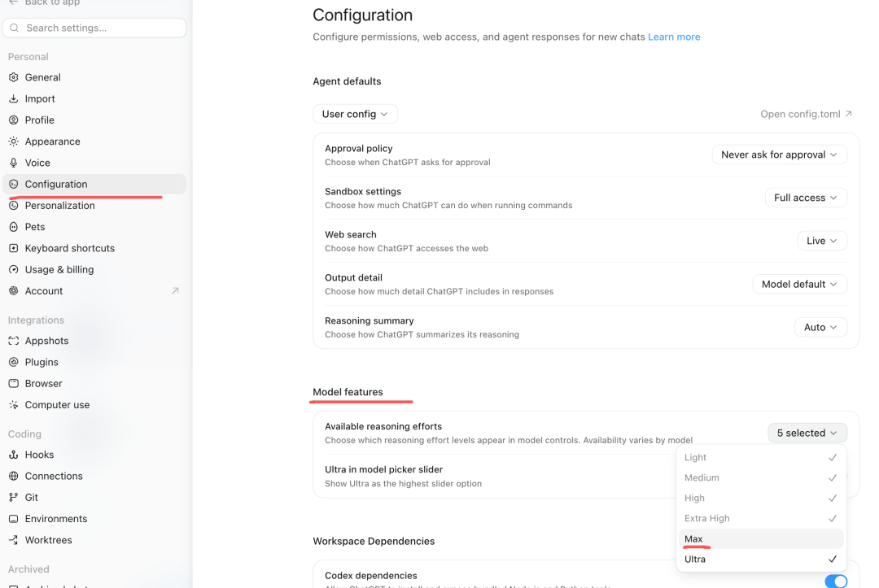879x588 pixels.
Task: Click the Configuration sidebar icon
Action: pyautogui.click(x=14, y=184)
